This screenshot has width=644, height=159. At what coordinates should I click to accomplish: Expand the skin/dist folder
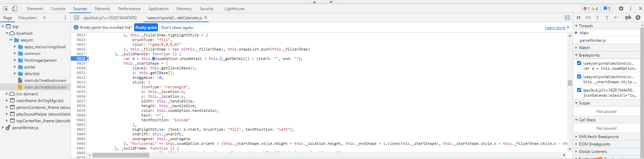pyautogui.click(x=15, y=74)
